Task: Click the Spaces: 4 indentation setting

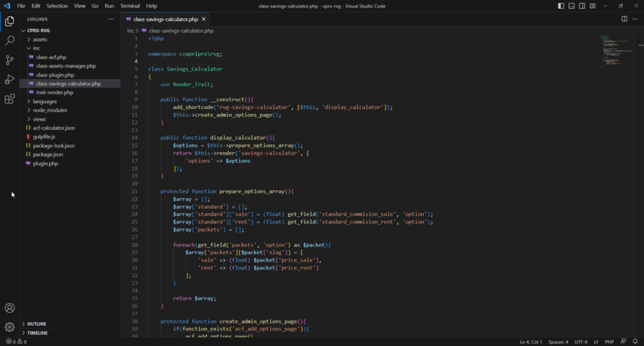Action: [x=558, y=342]
